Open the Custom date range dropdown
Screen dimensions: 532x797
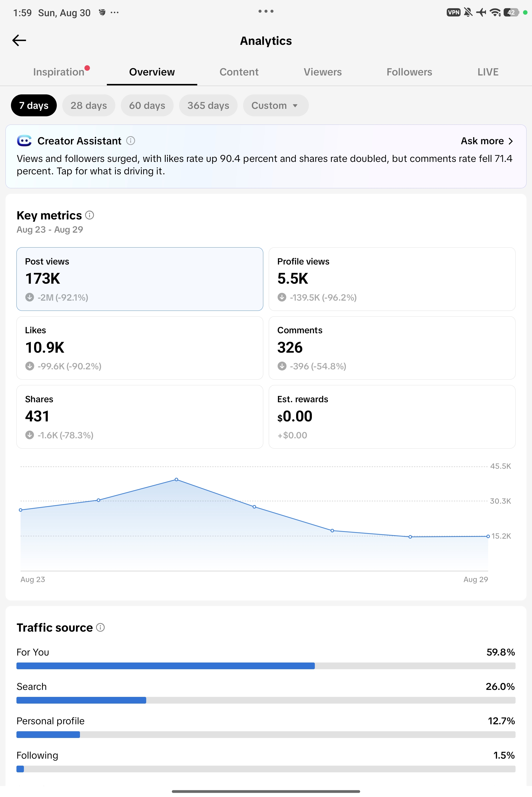pyautogui.click(x=275, y=106)
